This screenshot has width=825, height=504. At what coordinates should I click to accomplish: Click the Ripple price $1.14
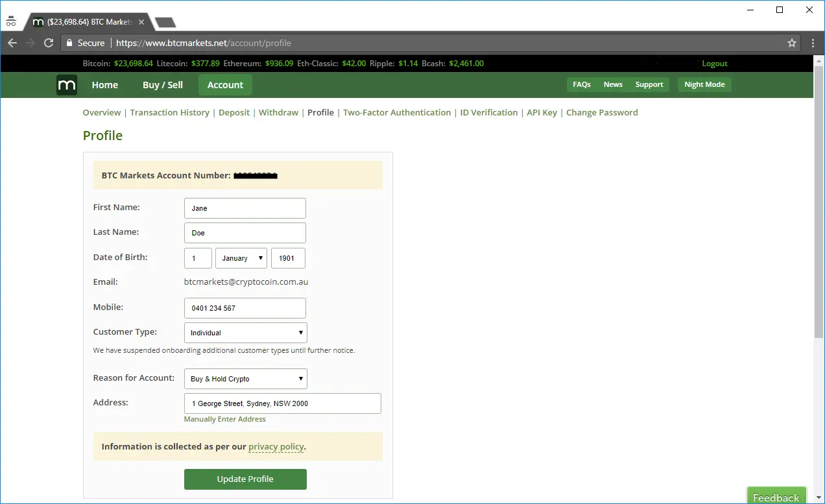pyautogui.click(x=408, y=64)
